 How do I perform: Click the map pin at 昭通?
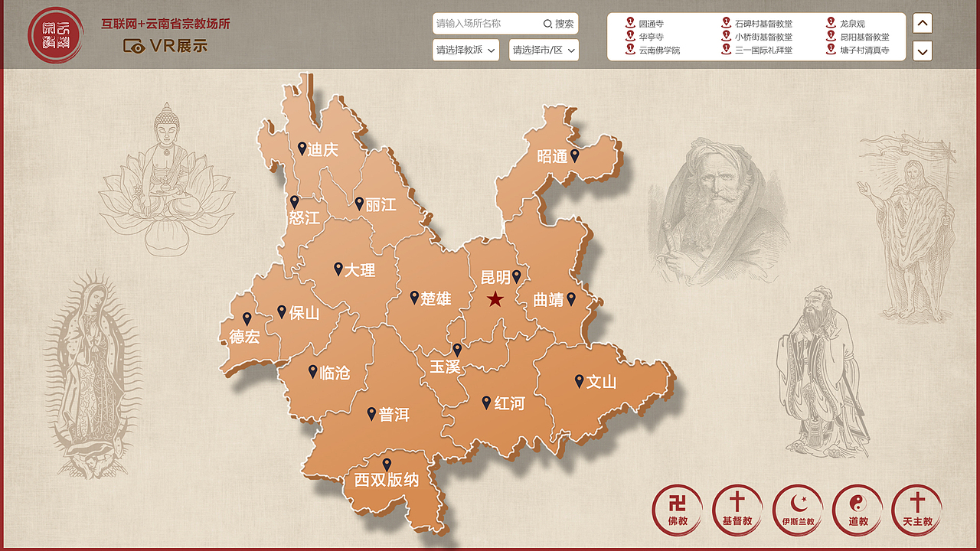(574, 155)
